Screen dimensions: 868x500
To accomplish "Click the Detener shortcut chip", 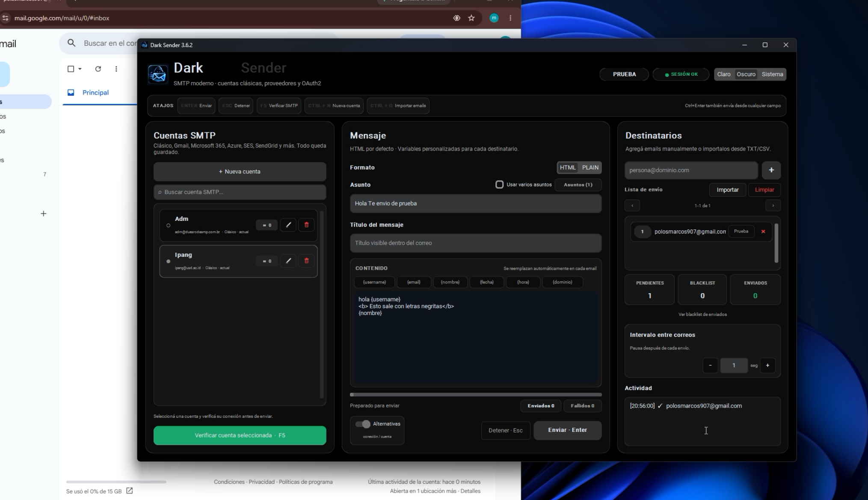I will 236,106.
